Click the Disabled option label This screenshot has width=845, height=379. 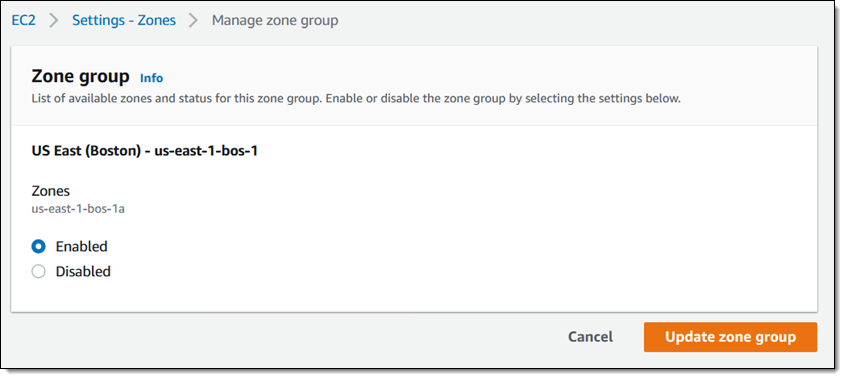tap(83, 271)
